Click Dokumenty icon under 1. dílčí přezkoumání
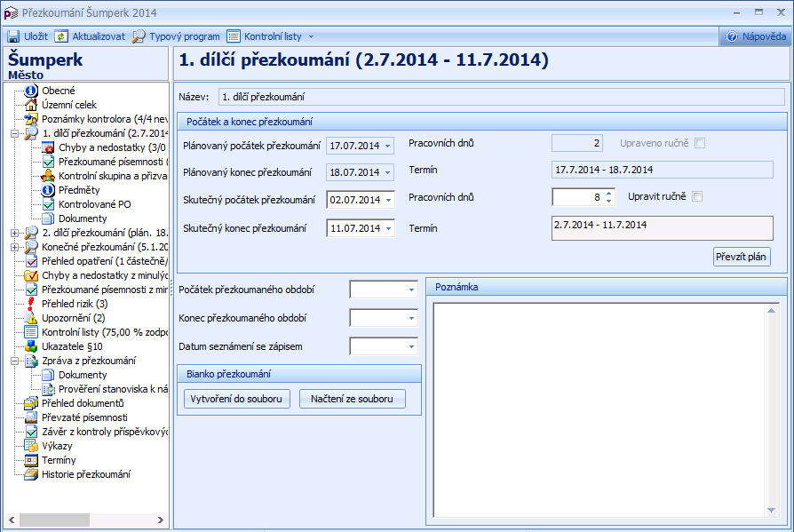794x532 pixels. point(48,218)
